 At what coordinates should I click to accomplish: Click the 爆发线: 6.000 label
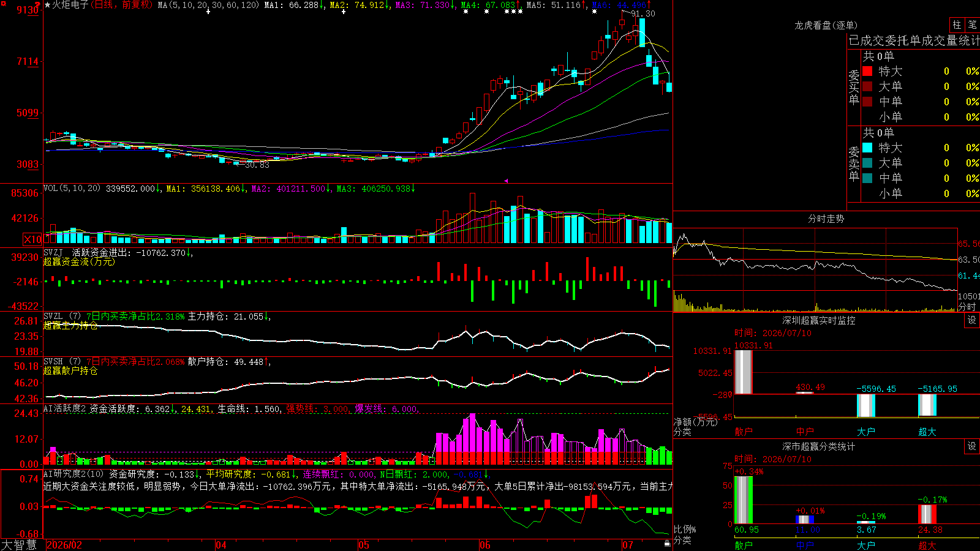point(387,409)
